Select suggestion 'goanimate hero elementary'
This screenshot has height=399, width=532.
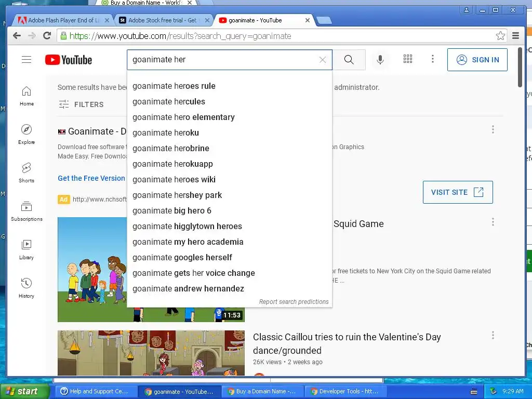coord(230,117)
